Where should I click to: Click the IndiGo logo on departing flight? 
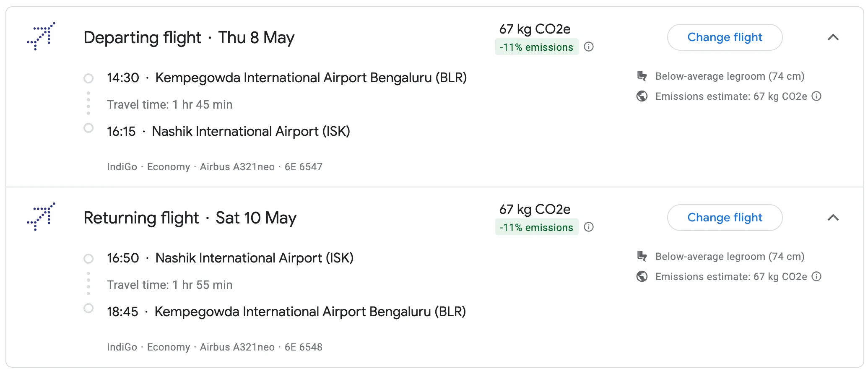pos(41,36)
